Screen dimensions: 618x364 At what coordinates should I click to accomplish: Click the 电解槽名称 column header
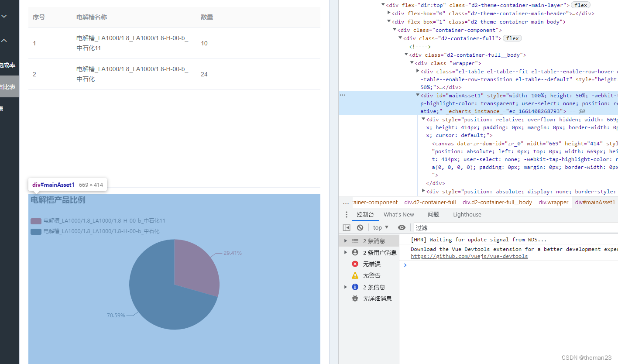pos(92,17)
